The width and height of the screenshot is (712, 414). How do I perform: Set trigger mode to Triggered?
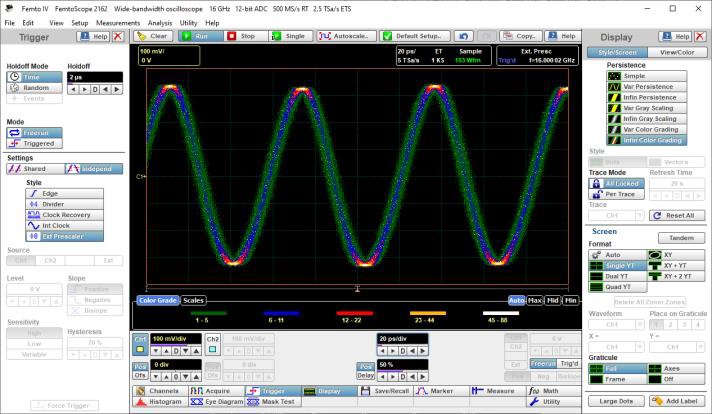tap(35, 143)
